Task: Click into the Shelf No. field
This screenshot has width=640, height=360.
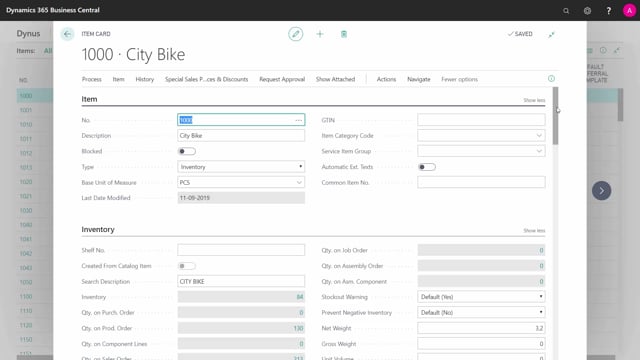Action: tap(241, 250)
